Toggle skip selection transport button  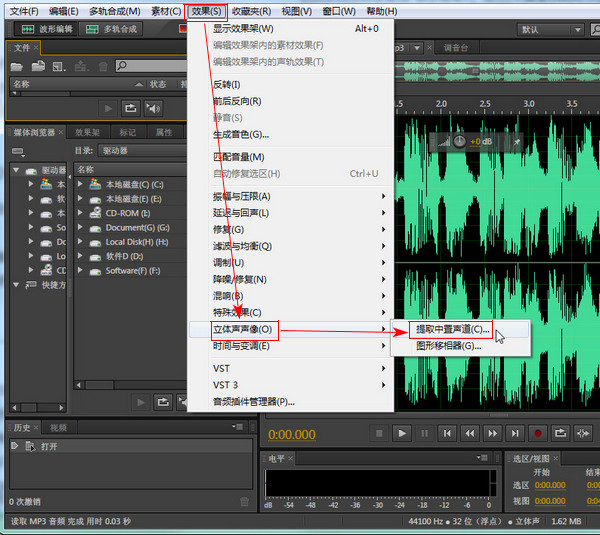tap(583, 434)
